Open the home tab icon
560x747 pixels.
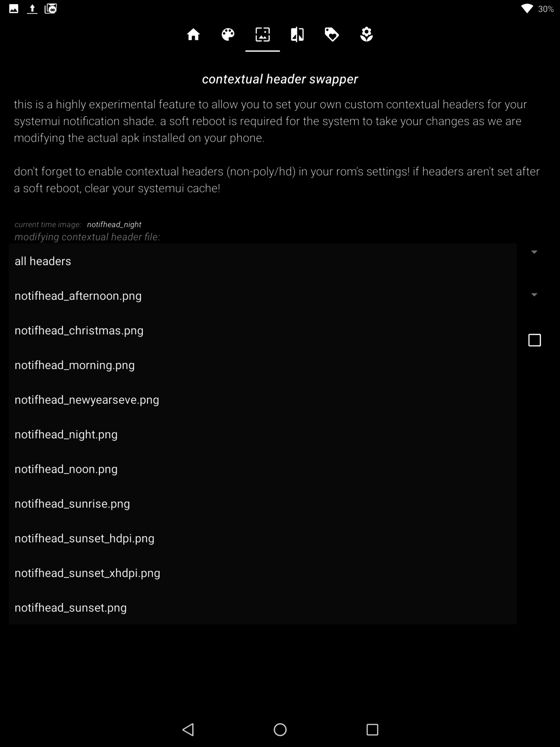[x=193, y=35]
